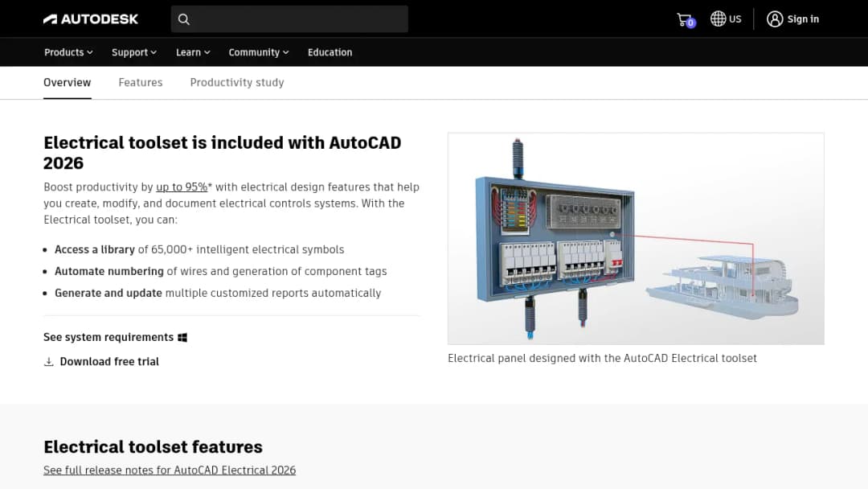Click the Windows logo icon
The image size is (868, 489).
(x=182, y=337)
